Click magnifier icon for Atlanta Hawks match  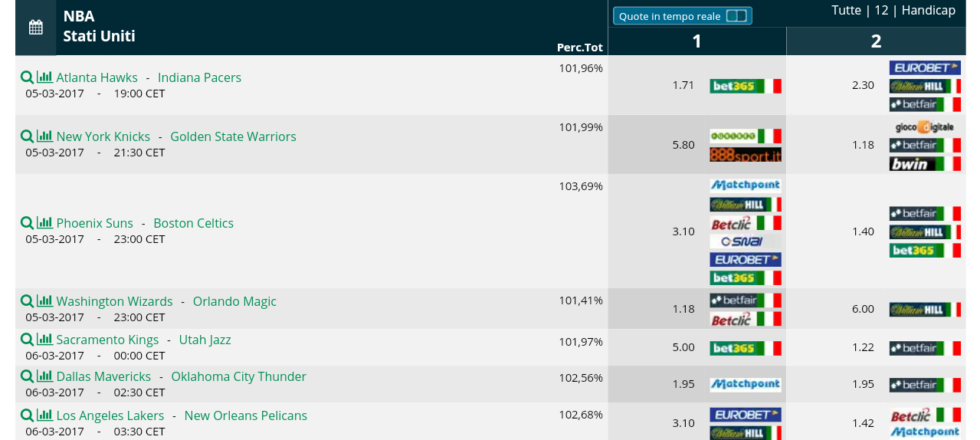pyautogui.click(x=27, y=77)
